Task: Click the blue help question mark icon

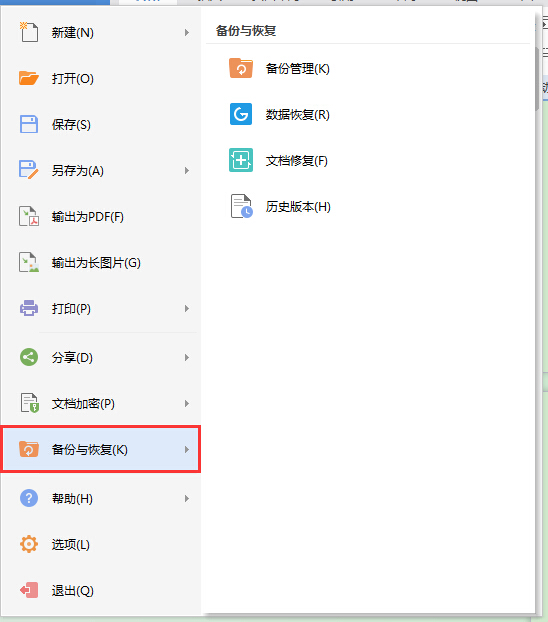Action: 29,498
